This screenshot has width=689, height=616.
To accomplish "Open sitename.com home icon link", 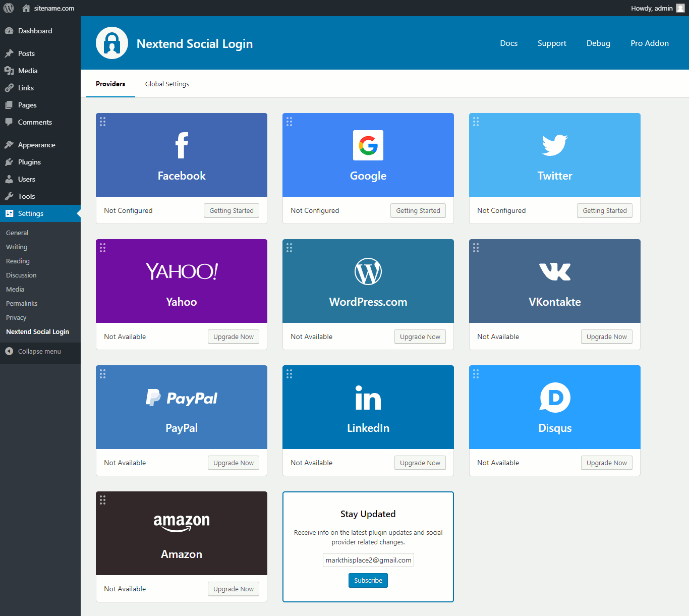I will pos(26,8).
